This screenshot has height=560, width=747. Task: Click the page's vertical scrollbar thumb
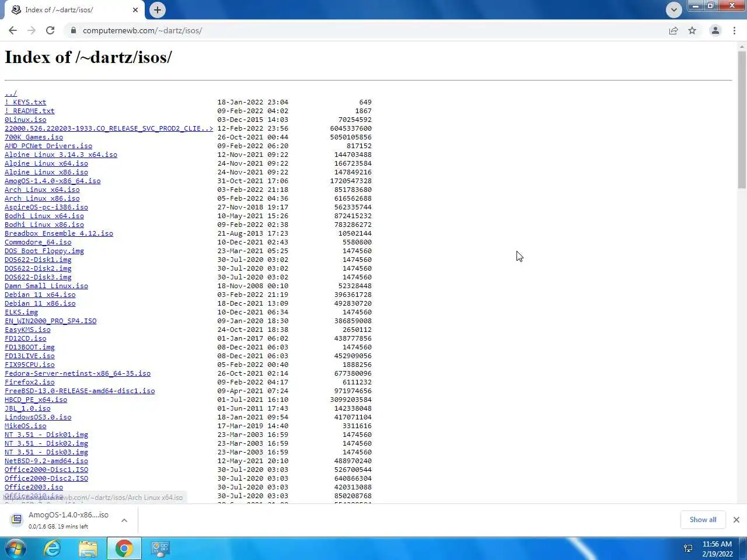pyautogui.click(x=742, y=120)
